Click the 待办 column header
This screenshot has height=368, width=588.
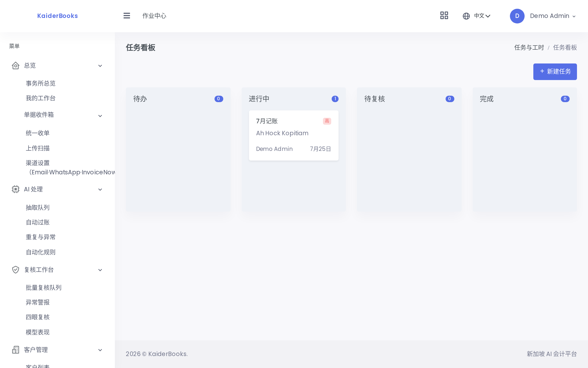pos(140,99)
